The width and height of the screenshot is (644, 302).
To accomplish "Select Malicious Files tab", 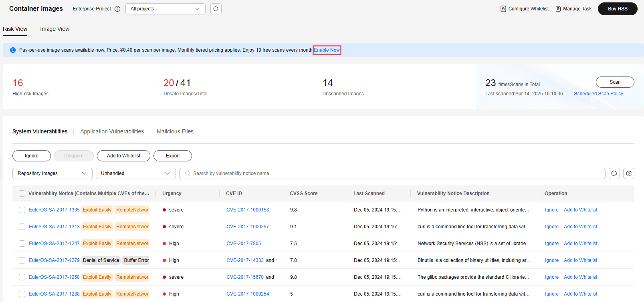I will tap(175, 131).
